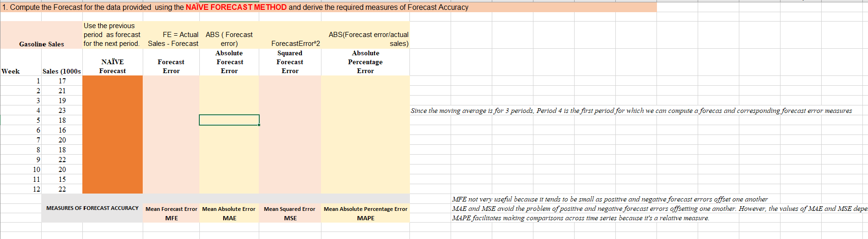Click 'Use the previous period as forecast' note

(112, 35)
